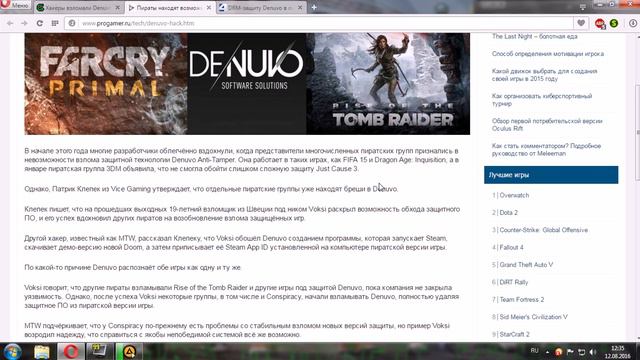
Task: Click sentence 'По какой-то причине Denuvo распознаёт'
Action: [133, 267]
